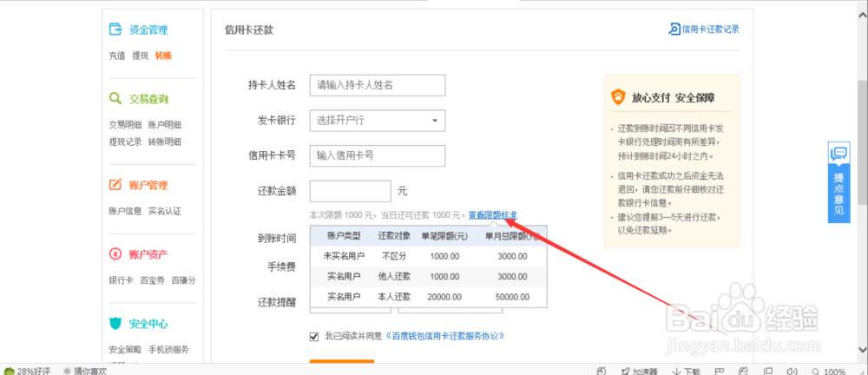The width and height of the screenshot is (868, 375).
Task: Click the 账户管理 edit icon
Action: tap(115, 184)
